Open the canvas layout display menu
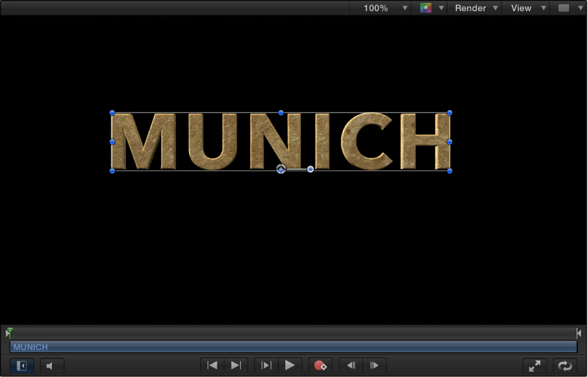Viewport: 588px width, 377px height. 568,8
